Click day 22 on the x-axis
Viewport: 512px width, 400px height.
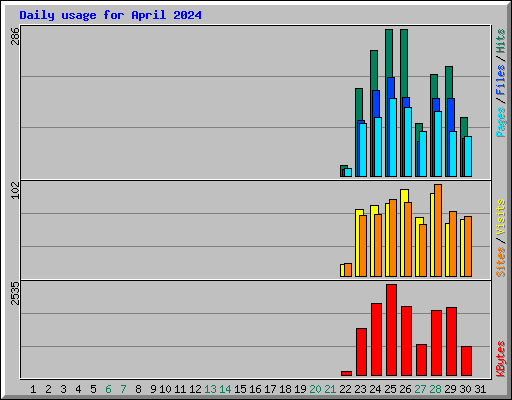click(345, 389)
